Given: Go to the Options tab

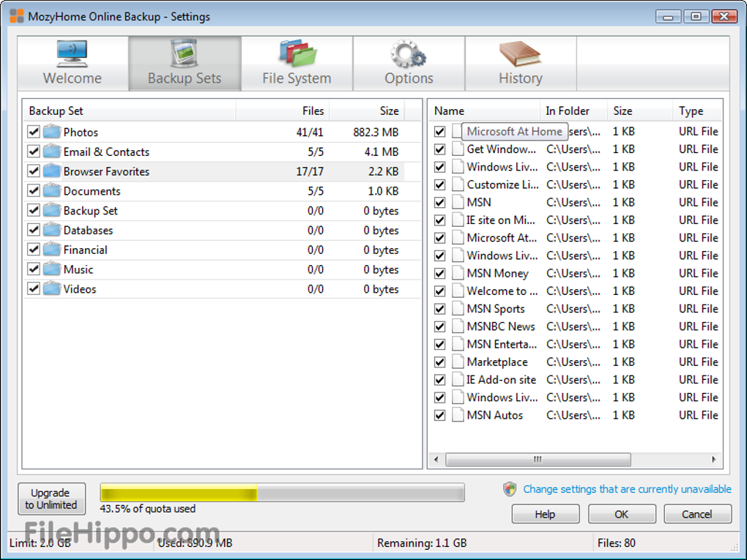Looking at the screenshot, I should [x=409, y=64].
